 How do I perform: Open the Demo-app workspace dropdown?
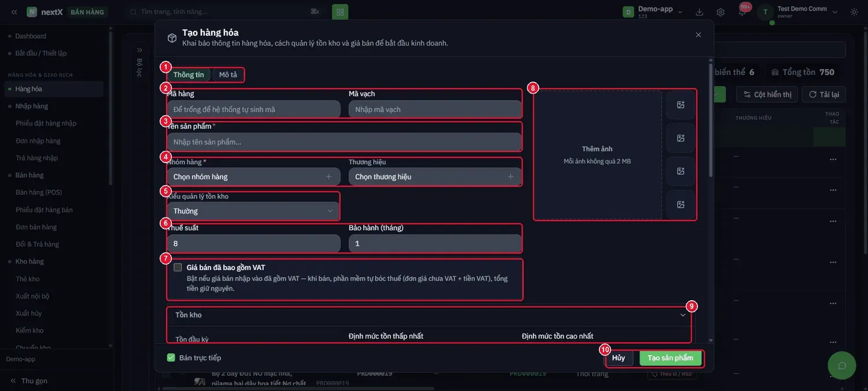click(653, 12)
